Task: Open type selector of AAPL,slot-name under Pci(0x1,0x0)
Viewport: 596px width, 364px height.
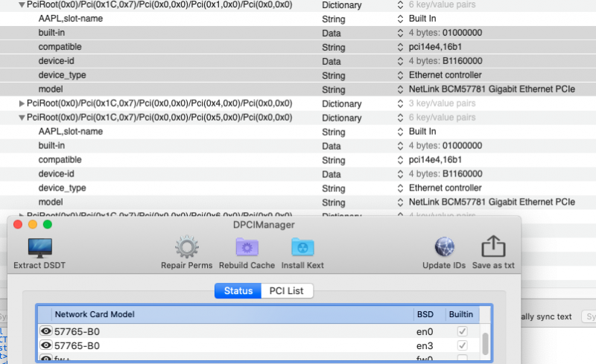Action: click(400, 19)
